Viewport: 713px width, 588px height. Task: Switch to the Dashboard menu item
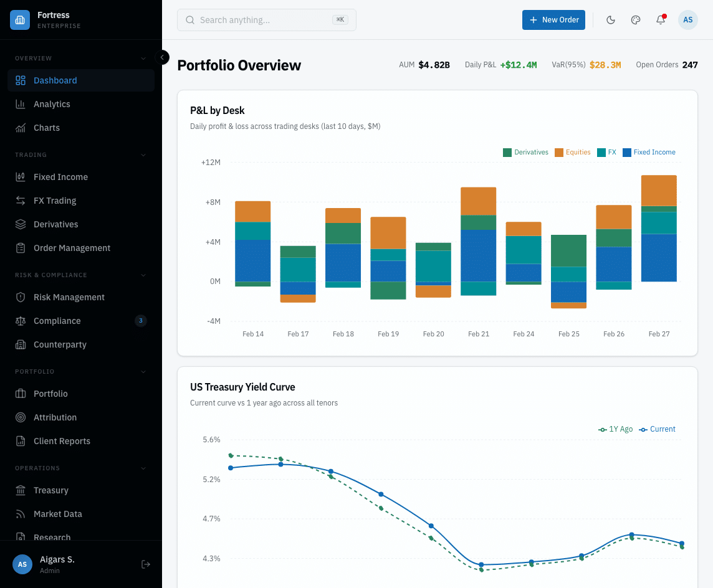coord(55,80)
